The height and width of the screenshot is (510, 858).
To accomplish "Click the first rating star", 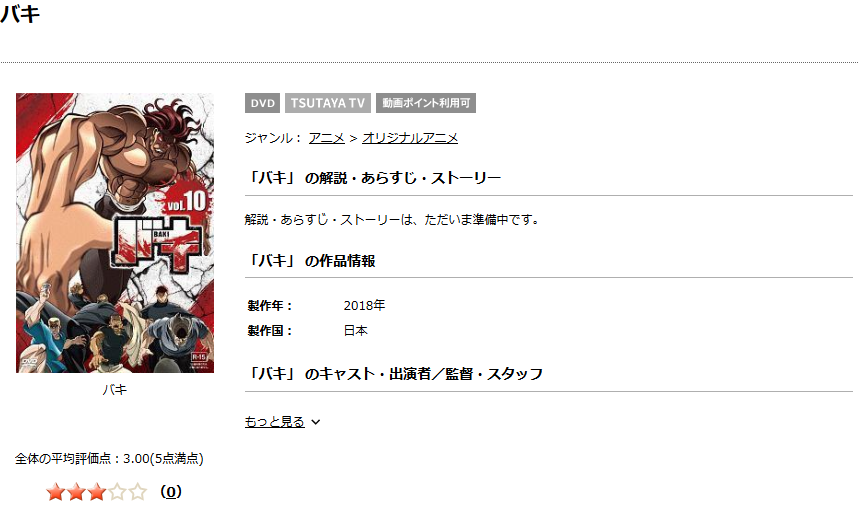I will (55, 492).
